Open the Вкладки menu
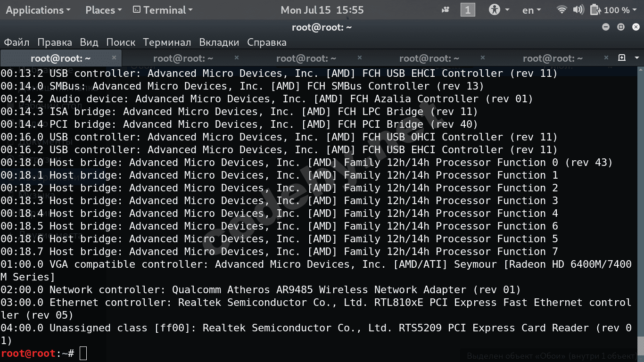The image size is (644, 362). (219, 42)
